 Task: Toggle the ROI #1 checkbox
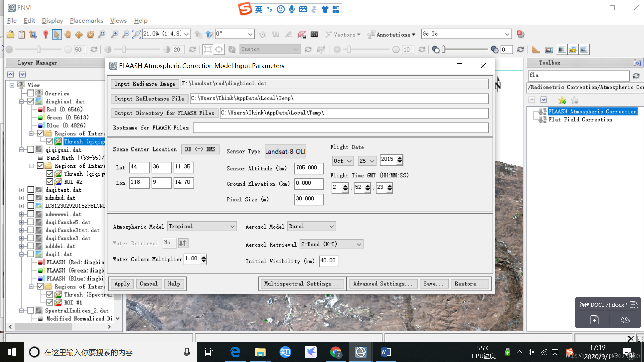(50, 302)
